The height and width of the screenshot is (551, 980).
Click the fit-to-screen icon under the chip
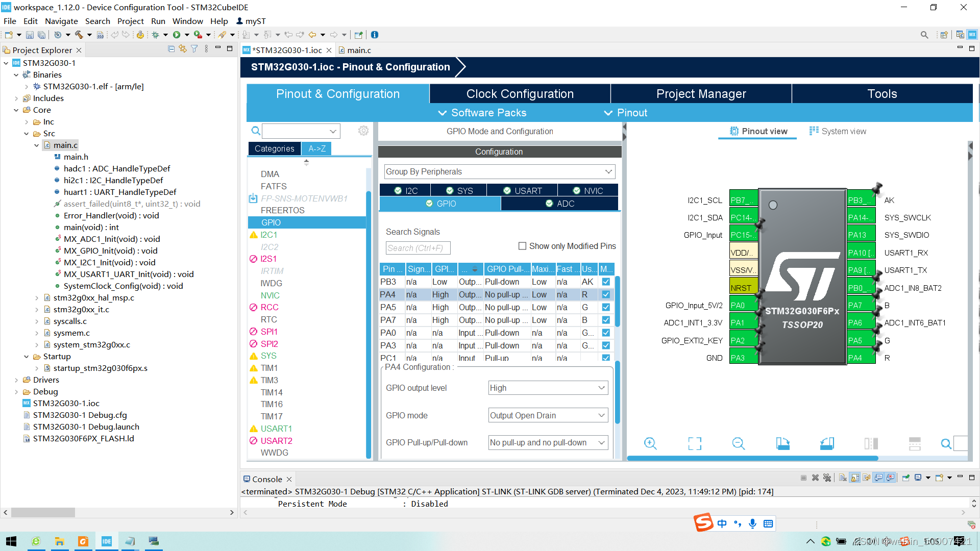695,443
